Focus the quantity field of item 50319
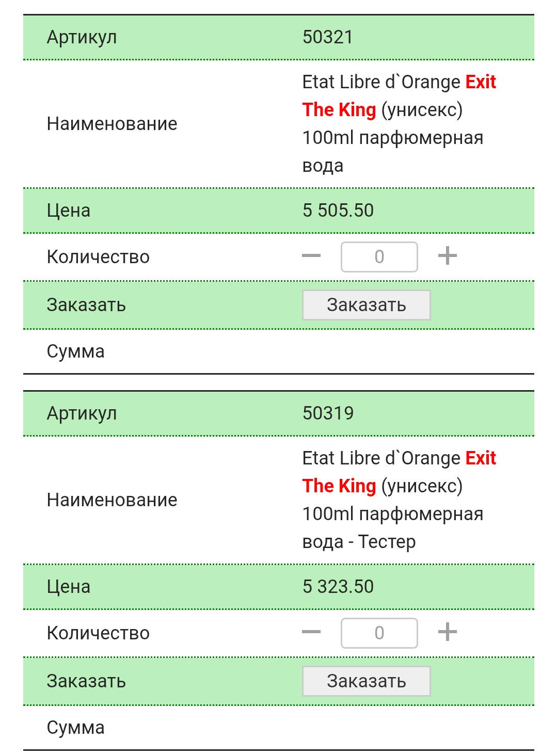The width and height of the screenshot is (557, 756). 379,633
